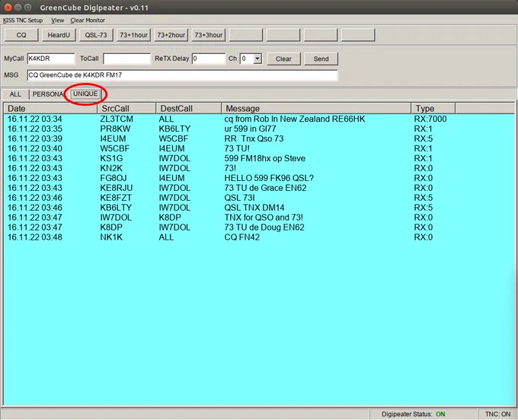Sort by the DestCall column header
518x420 pixels.
[188, 108]
